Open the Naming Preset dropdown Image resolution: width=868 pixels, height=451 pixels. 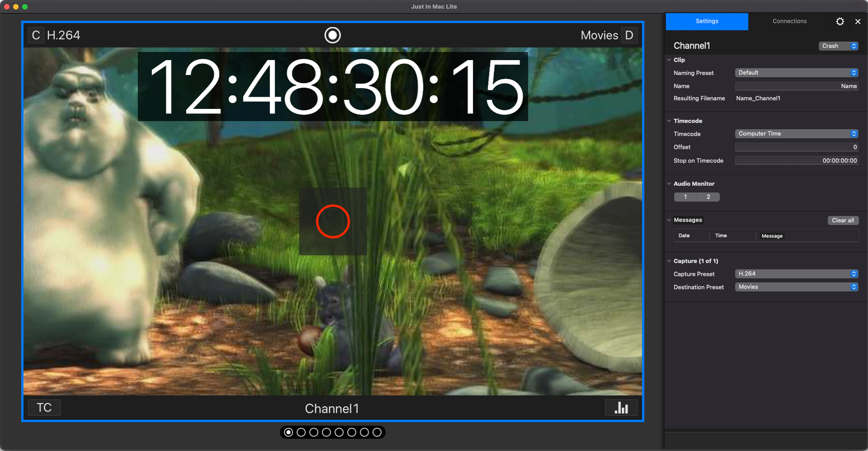point(797,73)
